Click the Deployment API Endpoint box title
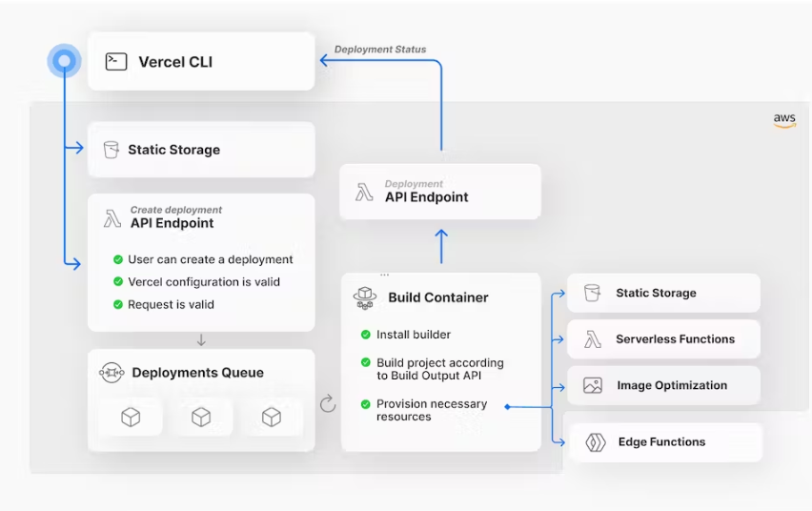Screen dimensions: 812x511 pyautogui.click(x=426, y=197)
